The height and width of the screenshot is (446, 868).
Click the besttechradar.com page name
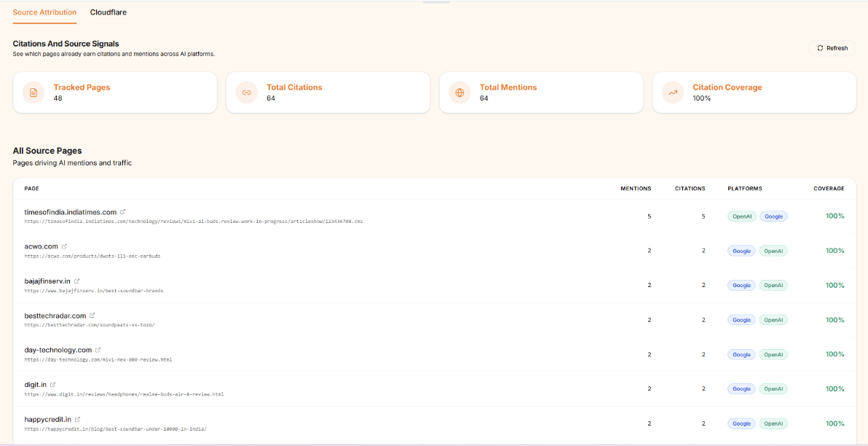pyautogui.click(x=55, y=316)
